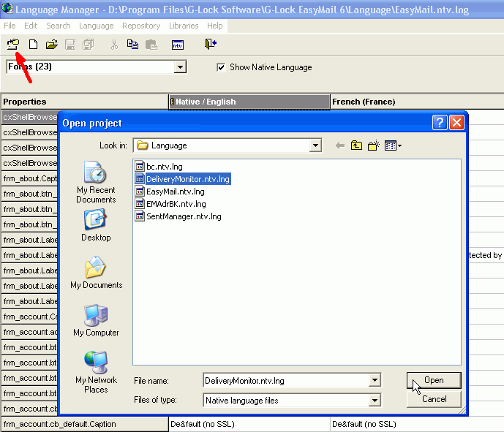Go to Desktop in places bar
This screenshot has width=504, height=432.
click(x=96, y=225)
